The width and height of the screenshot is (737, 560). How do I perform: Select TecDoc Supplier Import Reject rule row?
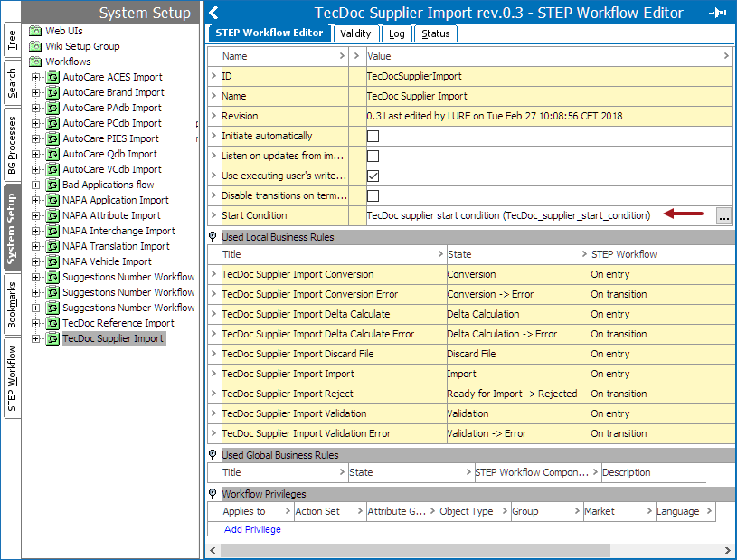(470, 394)
